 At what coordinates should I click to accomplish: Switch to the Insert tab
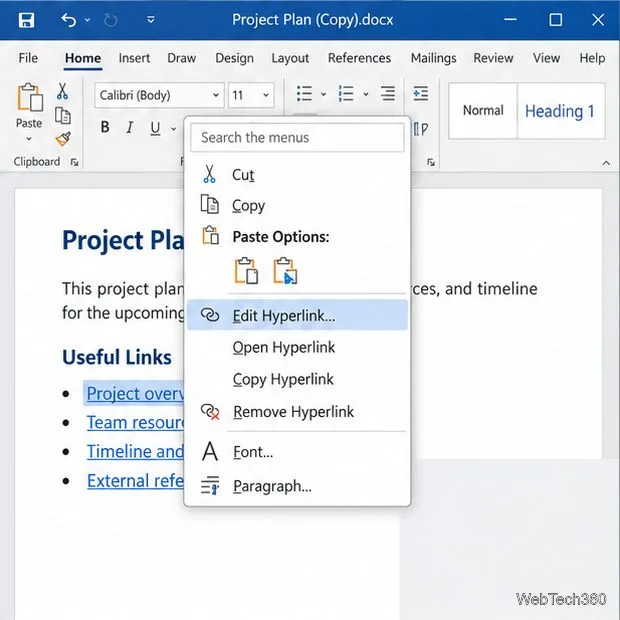click(x=134, y=58)
